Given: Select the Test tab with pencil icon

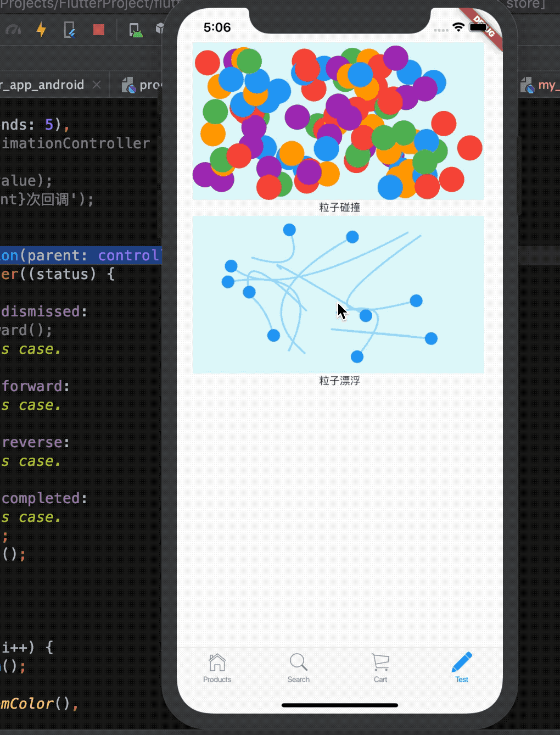Looking at the screenshot, I should pos(462,668).
